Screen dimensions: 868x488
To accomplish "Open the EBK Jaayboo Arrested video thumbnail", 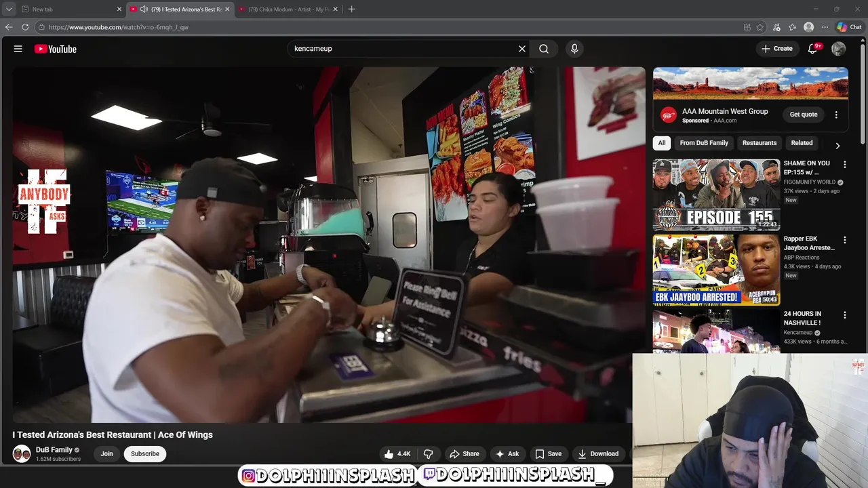I will pyautogui.click(x=716, y=270).
